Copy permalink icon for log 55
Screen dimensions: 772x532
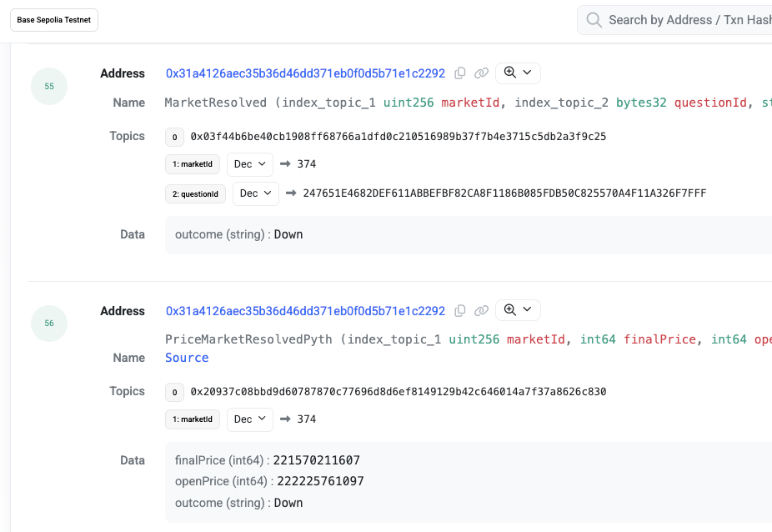(481, 73)
